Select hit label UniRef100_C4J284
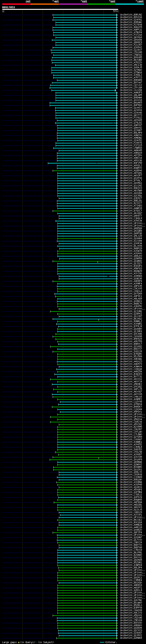Viewport: 146px width, 644px height. coord(131,90)
